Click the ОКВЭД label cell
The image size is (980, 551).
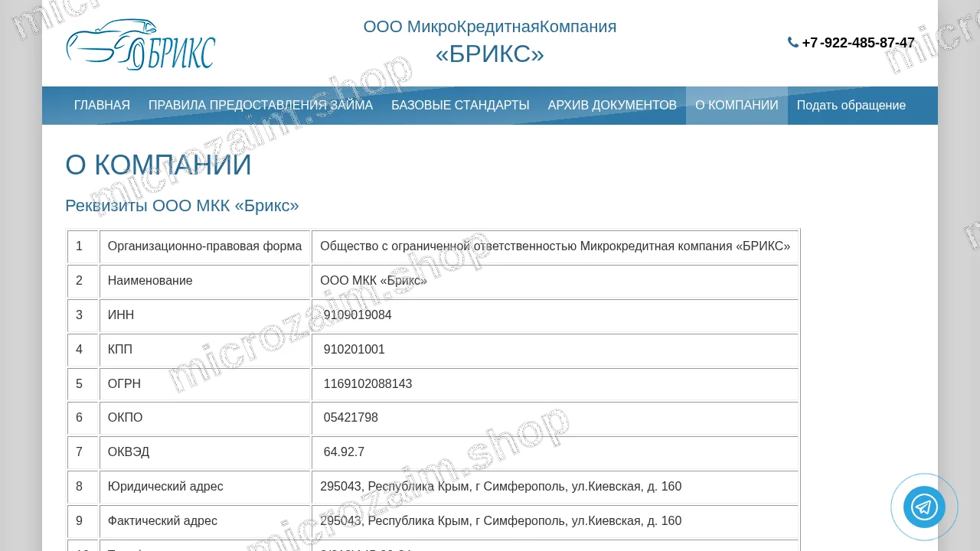pos(204,452)
